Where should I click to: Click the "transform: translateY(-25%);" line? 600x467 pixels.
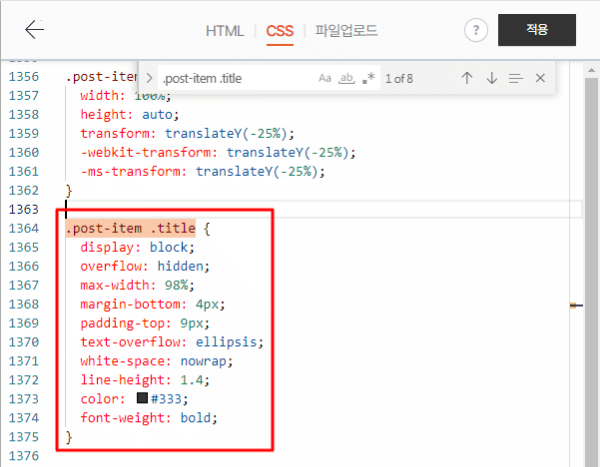tap(187, 134)
